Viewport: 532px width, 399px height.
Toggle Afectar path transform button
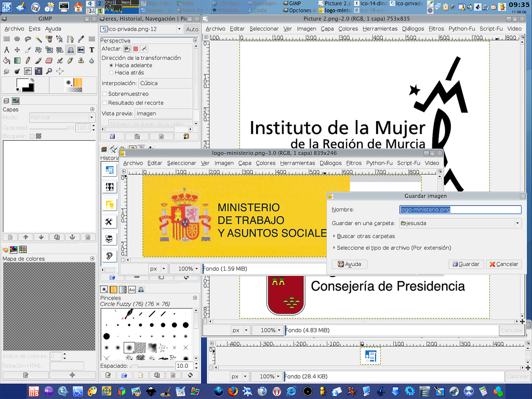144,49
